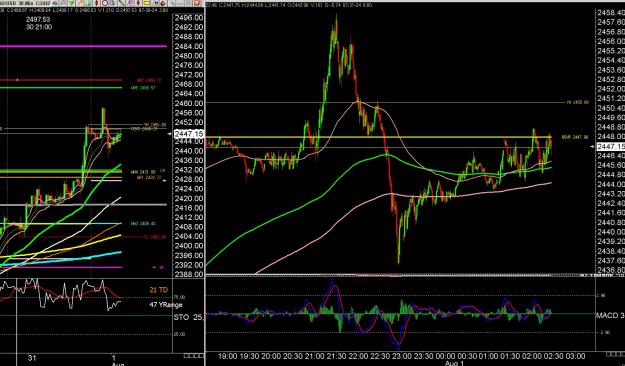Click the MACD indicator label
Screen dimensions: 625x366
[x=610, y=315]
